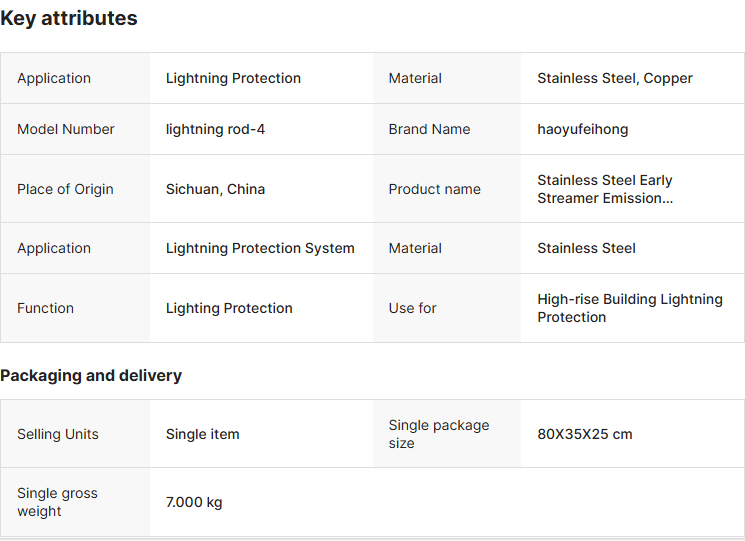
Task: Select the 'lightning rod-4' model value
Action: pos(215,129)
